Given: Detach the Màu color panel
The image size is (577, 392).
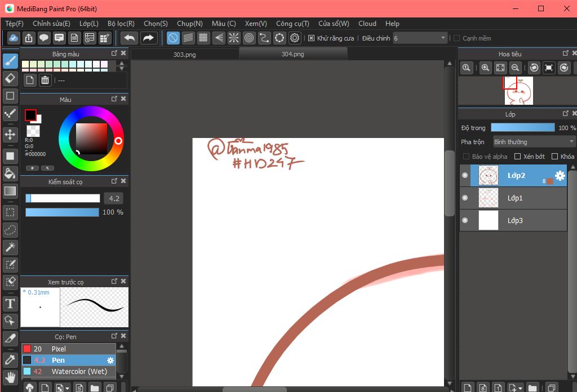Looking at the screenshot, I should pos(114,99).
